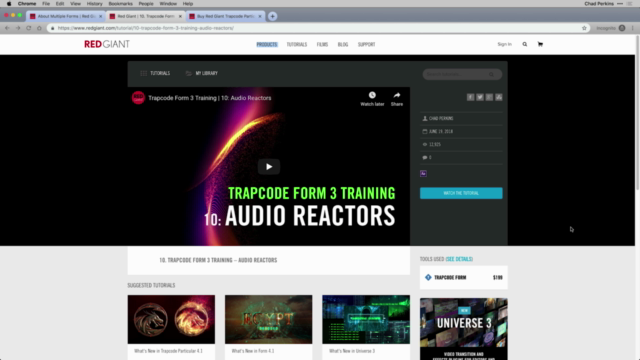Open the Support nav item
Screen dimensions: 640x360
[x=367, y=44]
